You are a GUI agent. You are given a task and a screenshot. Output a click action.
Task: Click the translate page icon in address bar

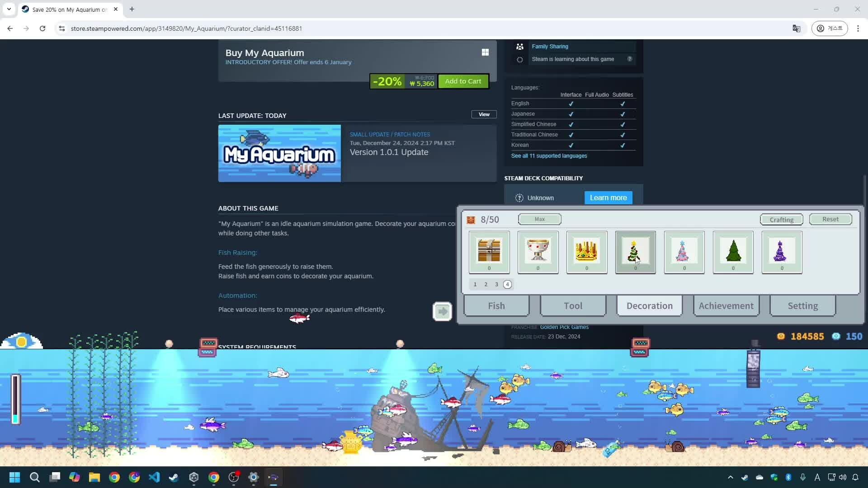[x=796, y=28]
